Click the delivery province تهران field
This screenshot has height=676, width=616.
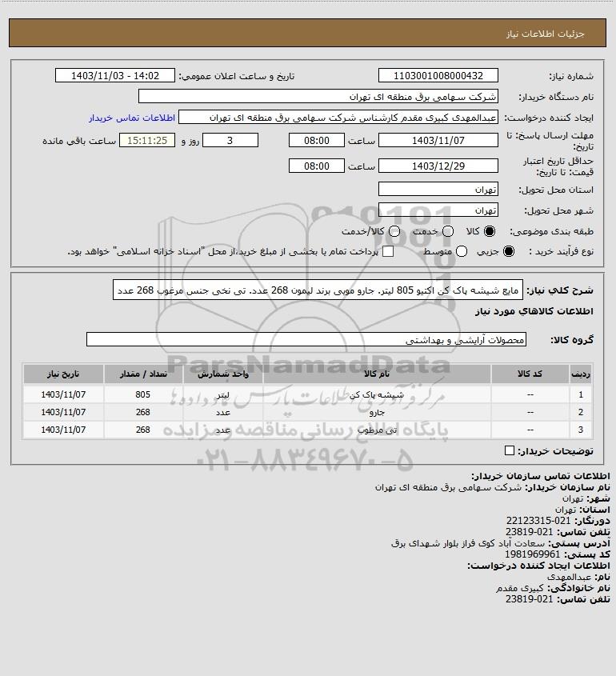point(438,190)
